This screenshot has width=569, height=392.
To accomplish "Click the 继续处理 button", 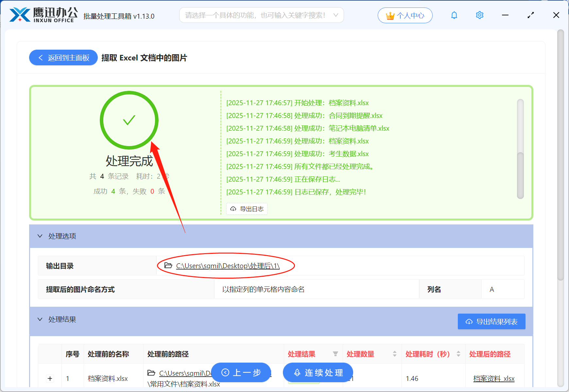I will pyautogui.click(x=318, y=372).
